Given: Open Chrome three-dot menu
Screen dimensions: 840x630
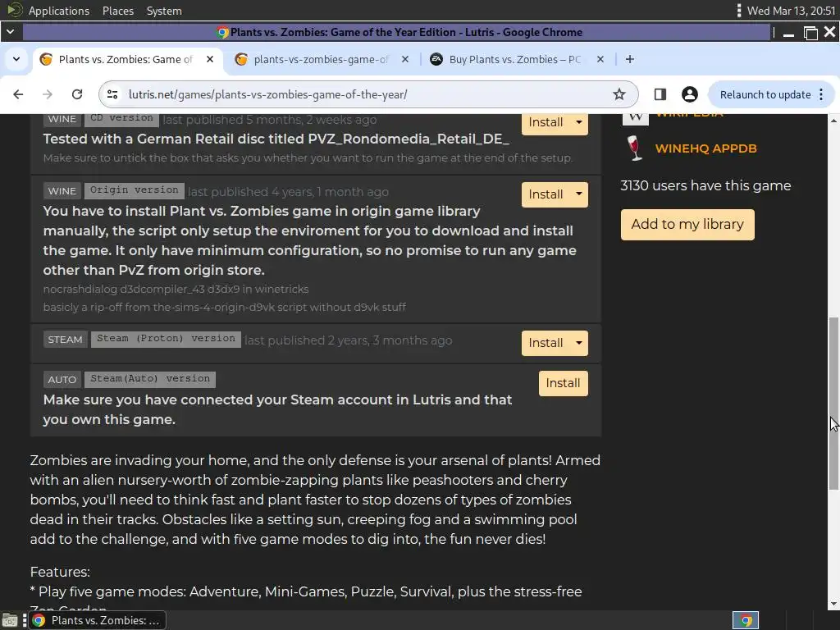Looking at the screenshot, I should pyautogui.click(x=821, y=95).
